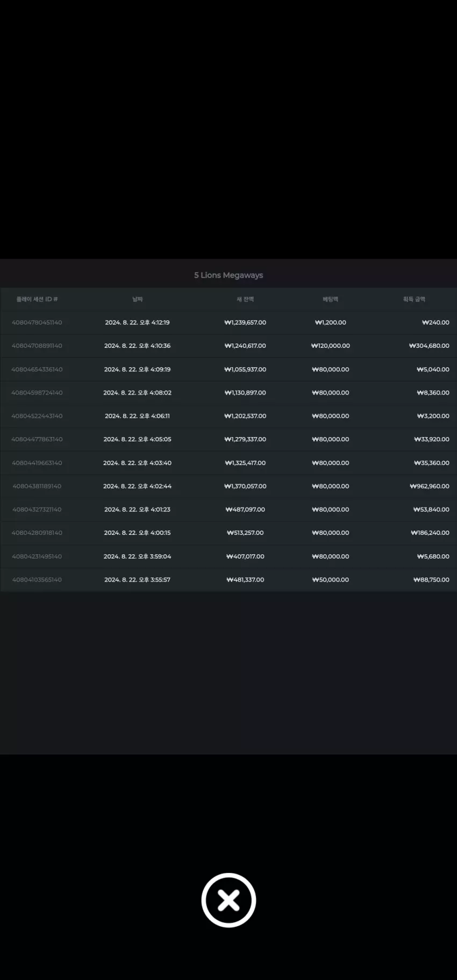Click the date cell 오후 4:03:40
Image resolution: width=457 pixels, height=980 pixels.
[x=138, y=463]
